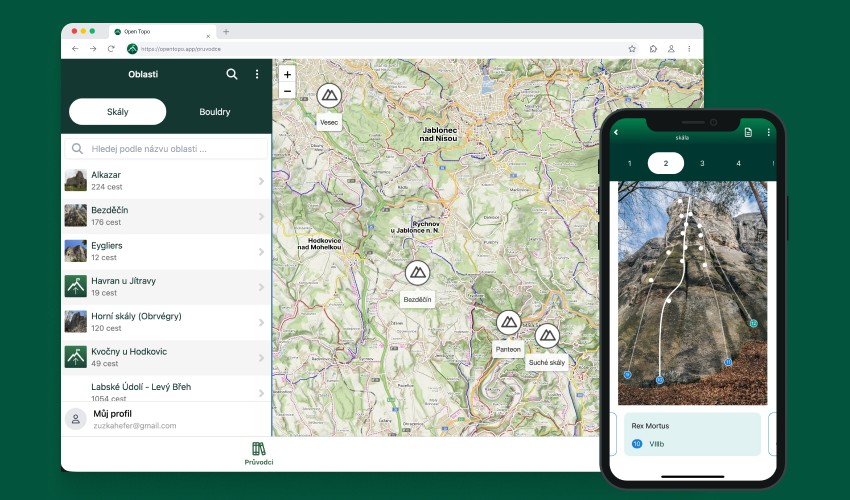Tap the back arrow on phone screen
Viewport: 850px width, 500px height.
click(616, 132)
